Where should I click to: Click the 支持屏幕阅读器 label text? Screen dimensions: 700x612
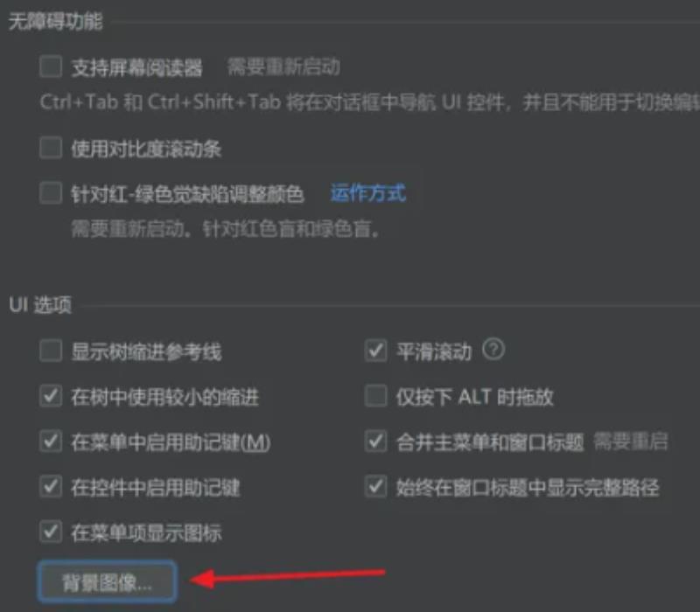[x=137, y=68]
